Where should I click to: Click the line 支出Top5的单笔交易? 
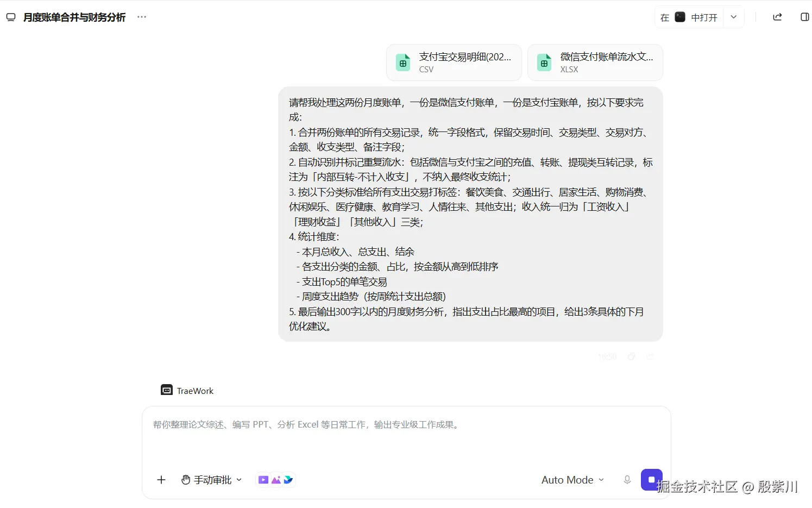(342, 281)
